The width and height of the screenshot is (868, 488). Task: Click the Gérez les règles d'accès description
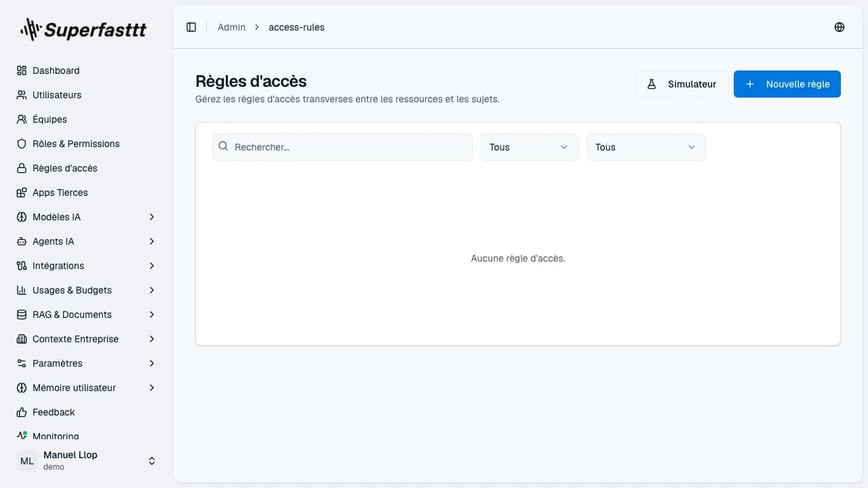pos(347,99)
